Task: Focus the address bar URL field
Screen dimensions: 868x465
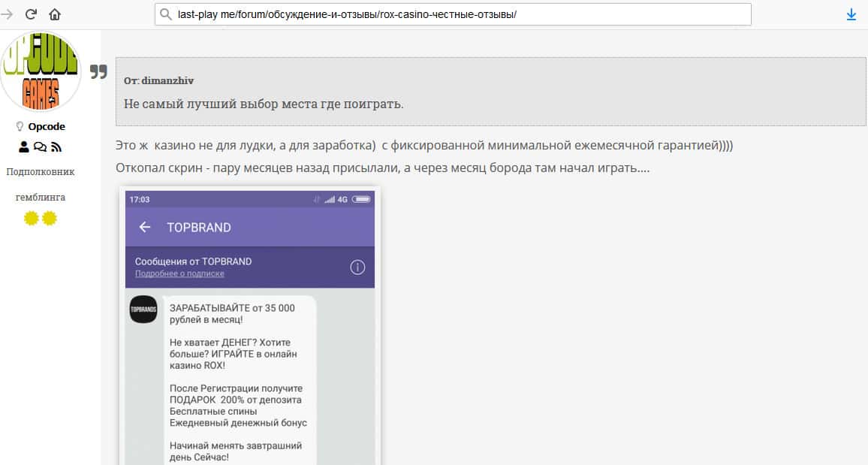Action: (453, 14)
